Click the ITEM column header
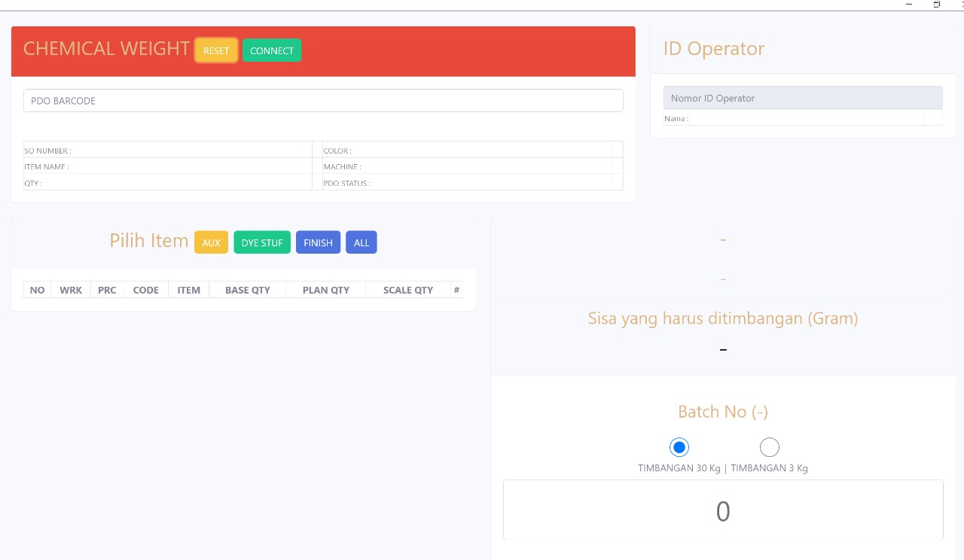The image size is (964, 560). [189, 290]
